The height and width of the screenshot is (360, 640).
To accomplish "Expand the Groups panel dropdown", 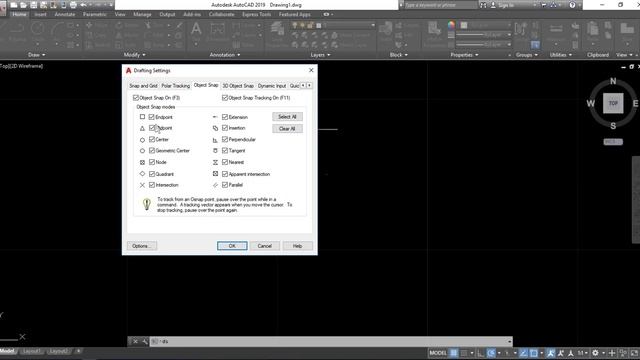I will (x=536, y=55).
